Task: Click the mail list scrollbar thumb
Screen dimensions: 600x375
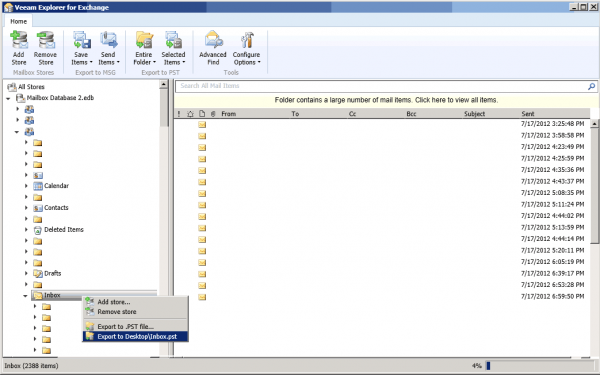Action: (594, 186)
